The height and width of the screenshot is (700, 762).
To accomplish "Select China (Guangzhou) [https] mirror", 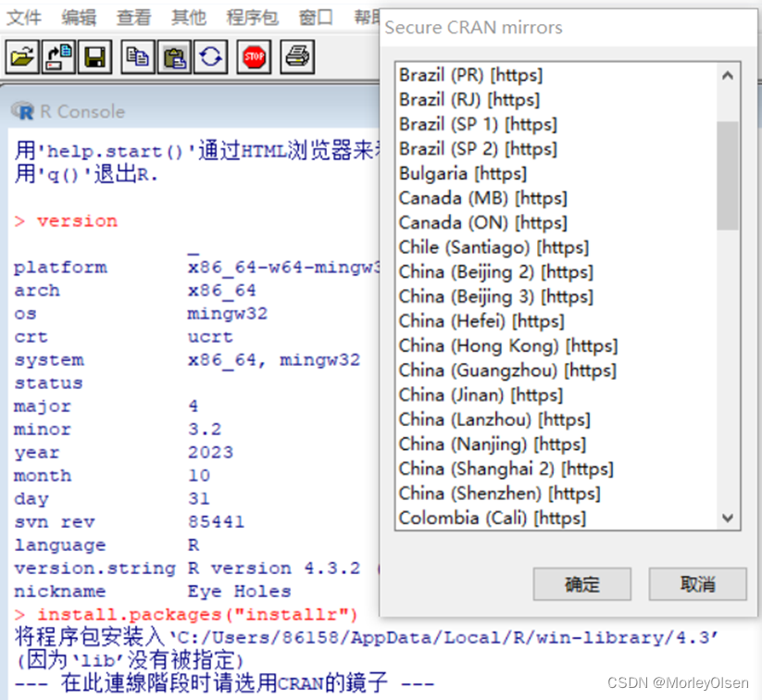I will (x=556, y=370).
